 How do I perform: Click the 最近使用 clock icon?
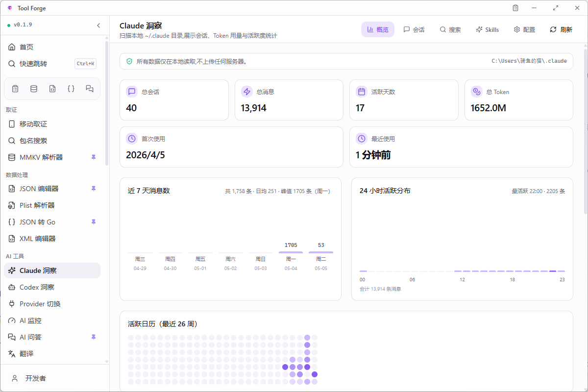(362, 139)
